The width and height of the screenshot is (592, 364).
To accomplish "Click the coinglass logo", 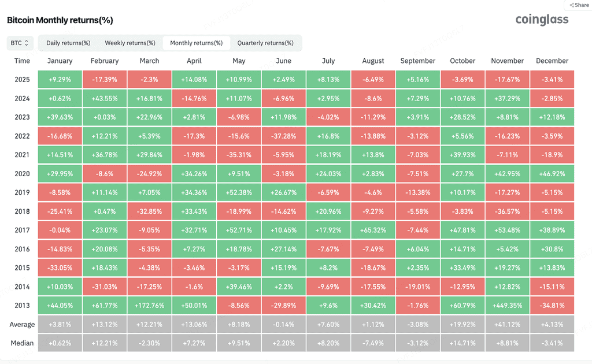I will coord(542,20).
